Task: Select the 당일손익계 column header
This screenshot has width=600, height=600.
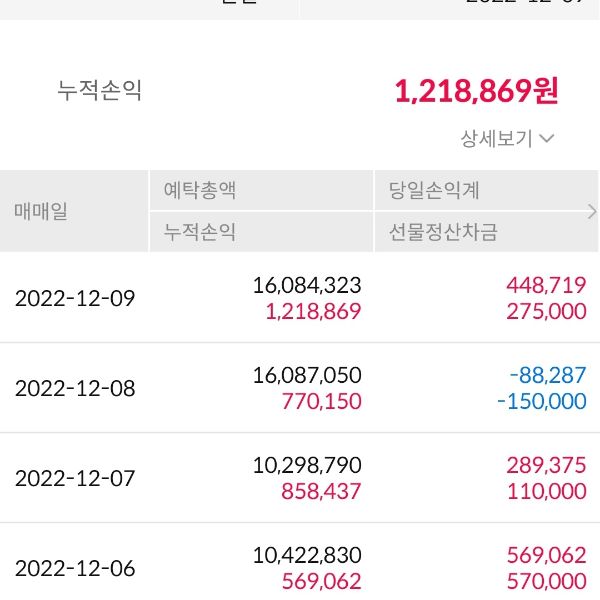Action: (x=434, y=190)
